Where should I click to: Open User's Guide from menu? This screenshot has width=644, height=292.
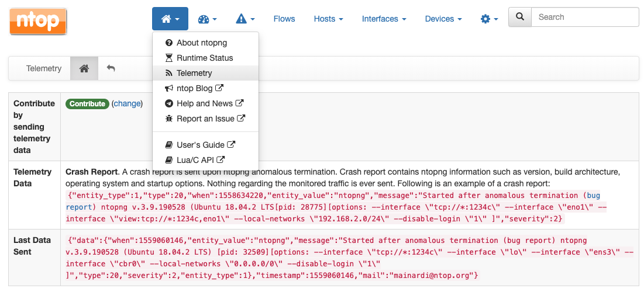[x=205, y=145]
